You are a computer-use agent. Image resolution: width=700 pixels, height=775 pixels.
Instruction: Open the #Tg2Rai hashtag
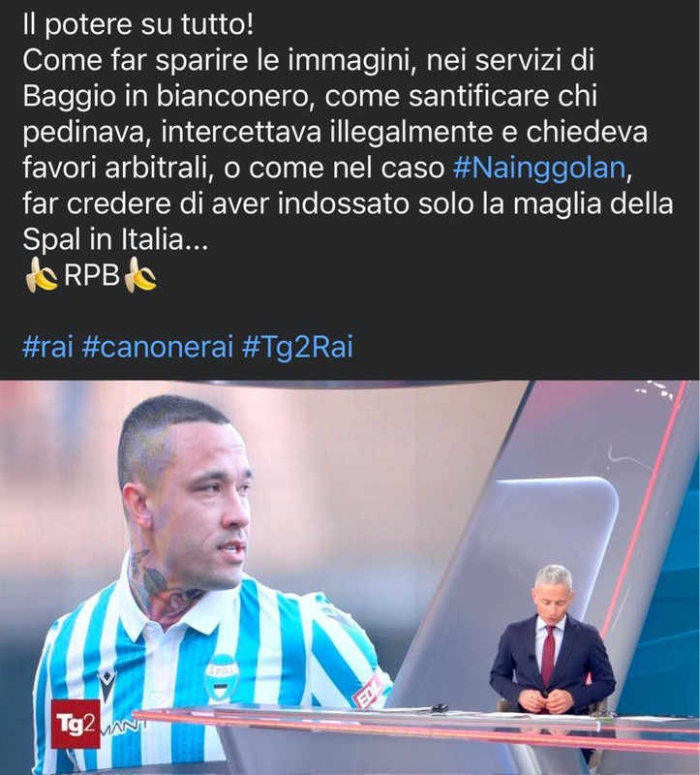[297, 347]
